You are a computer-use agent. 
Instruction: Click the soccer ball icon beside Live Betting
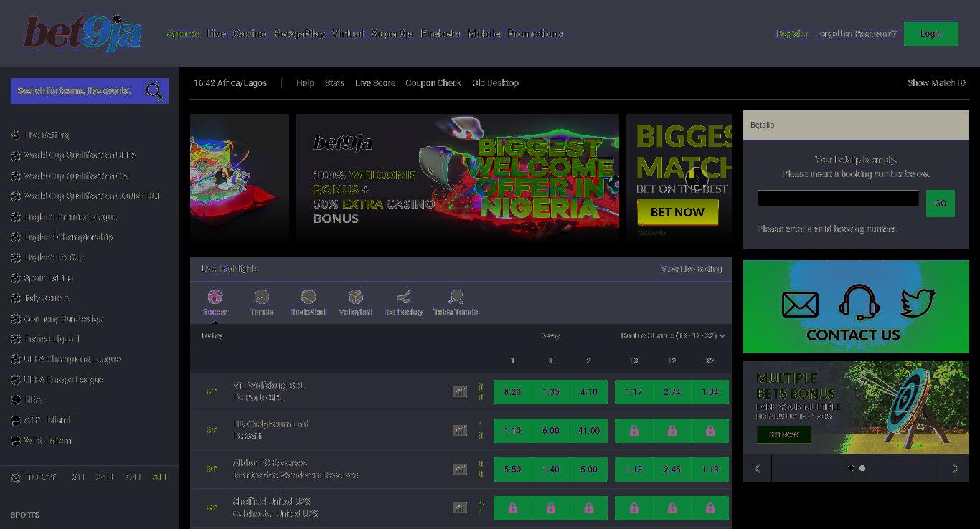click(x=16, y=135)
